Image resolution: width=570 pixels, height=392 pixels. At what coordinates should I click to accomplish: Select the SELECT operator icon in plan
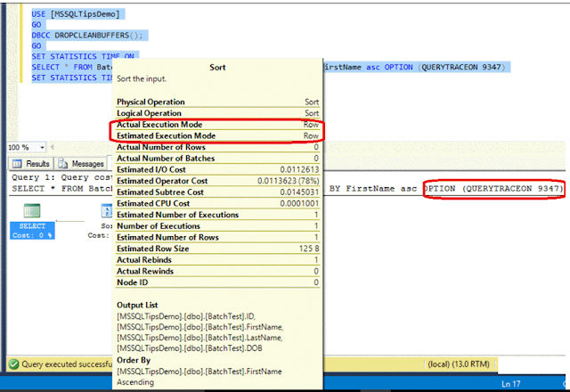coord(32,211)
